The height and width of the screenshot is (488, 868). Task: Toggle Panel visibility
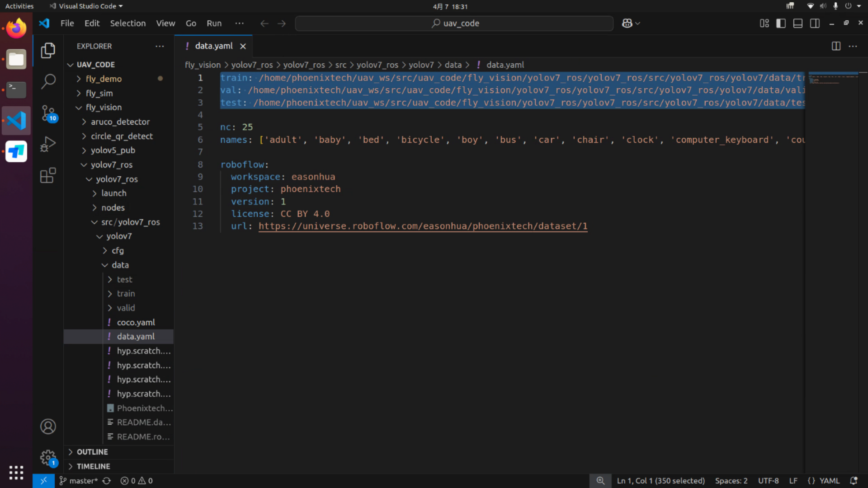pos(798,23)
